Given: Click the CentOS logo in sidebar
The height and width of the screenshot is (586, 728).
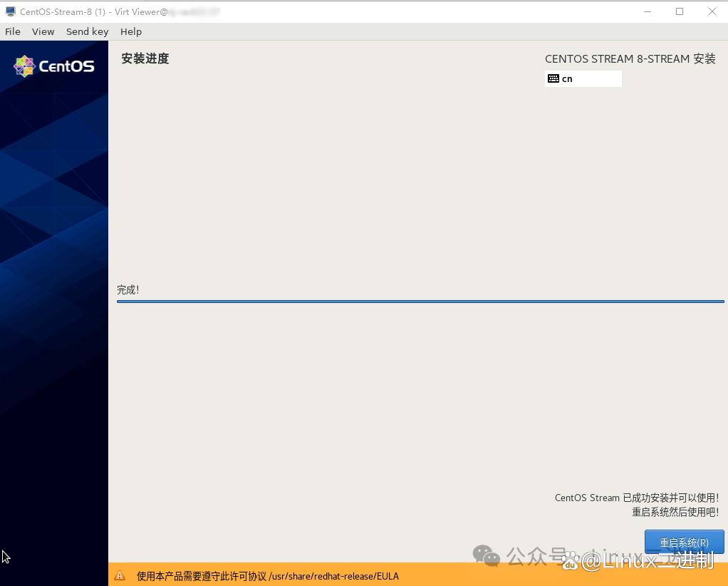Looking at the screenshot, I should pyautogui.click(x=54, y=66).
